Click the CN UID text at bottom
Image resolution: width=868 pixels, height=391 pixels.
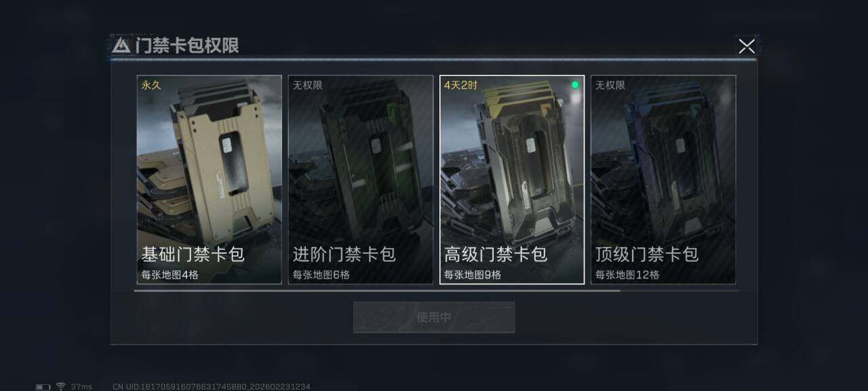[212, 387]
